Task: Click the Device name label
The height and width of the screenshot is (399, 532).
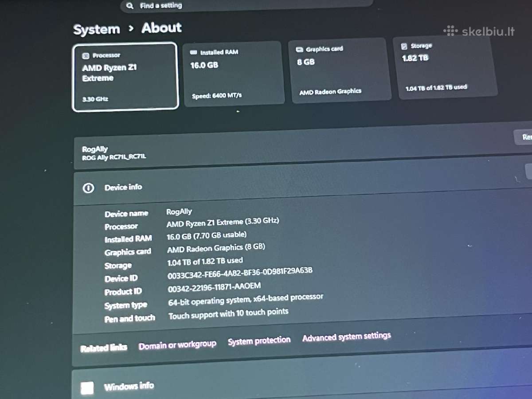Action: pyautogui.click(x=126, y=214)
